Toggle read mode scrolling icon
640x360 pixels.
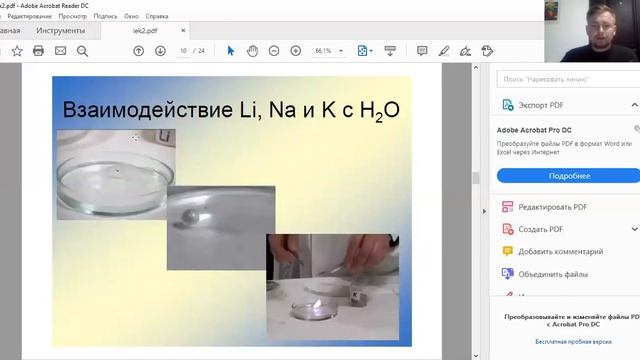390,51
